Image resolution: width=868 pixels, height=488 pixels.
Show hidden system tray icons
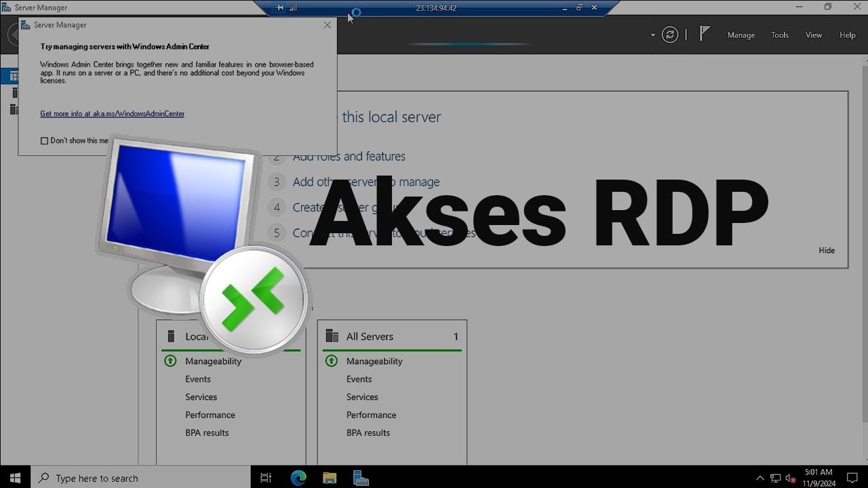click(x=760, y=479)
